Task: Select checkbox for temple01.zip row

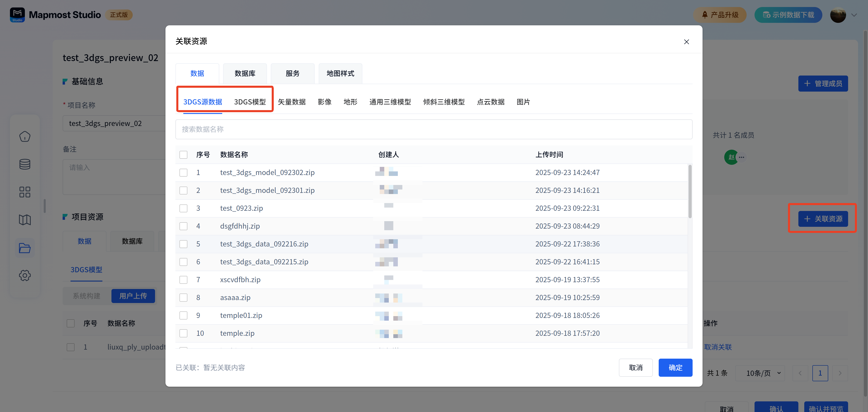Action: point(183,316)
